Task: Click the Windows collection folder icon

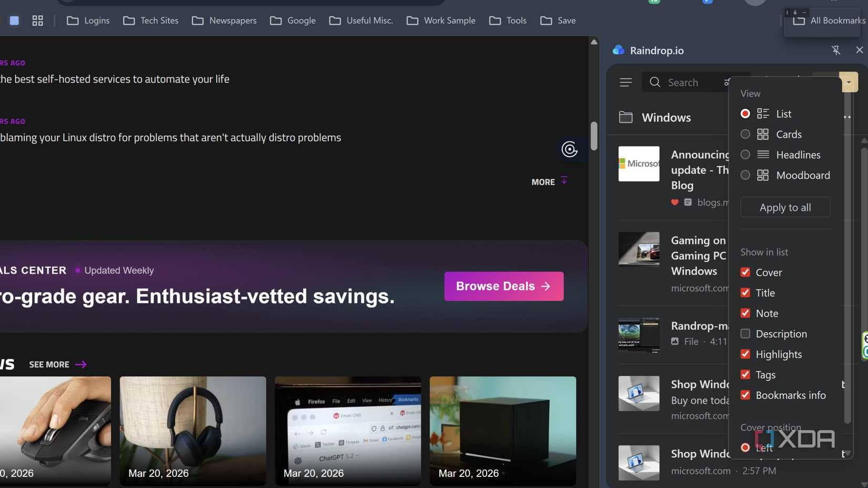Action: pos(625,117)
